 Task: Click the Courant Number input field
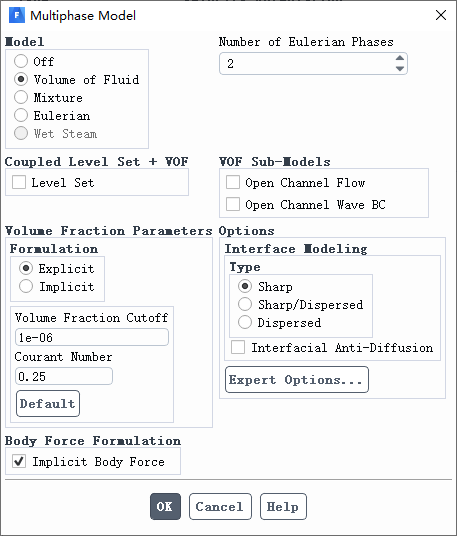[64, 376]
